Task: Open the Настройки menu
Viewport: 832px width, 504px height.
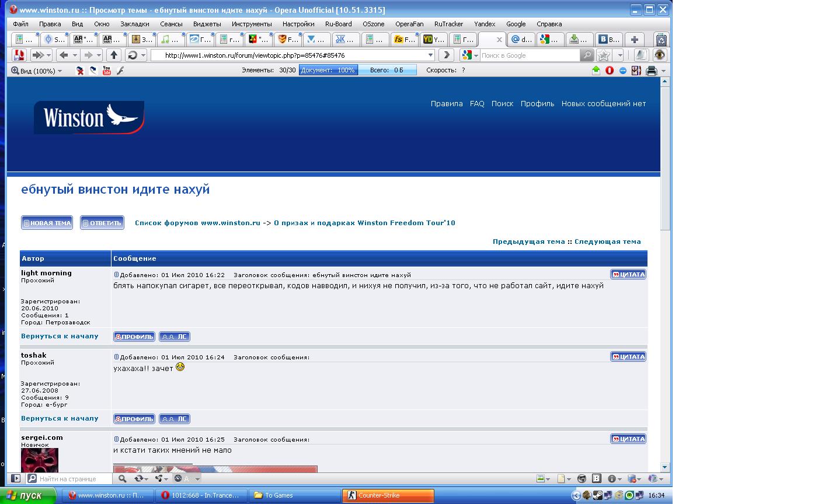Action: tap(298, 24)
